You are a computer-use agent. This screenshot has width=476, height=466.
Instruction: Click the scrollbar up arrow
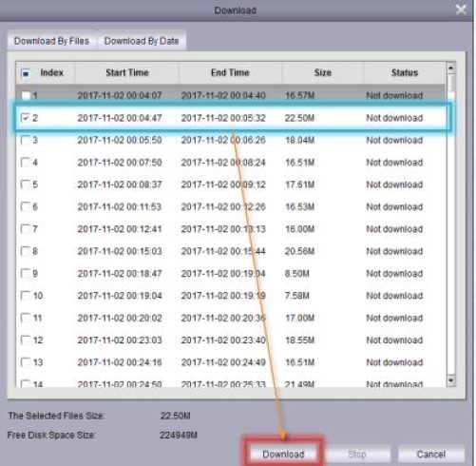point(450,68)
